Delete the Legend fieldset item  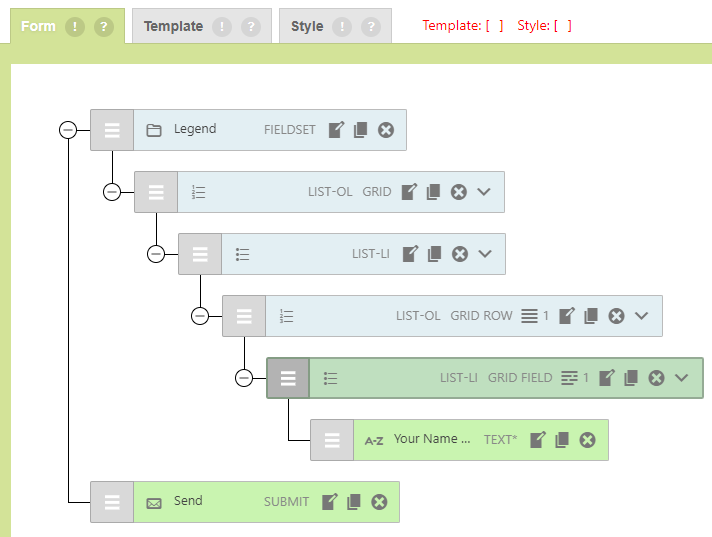click(x=386, y=130)
